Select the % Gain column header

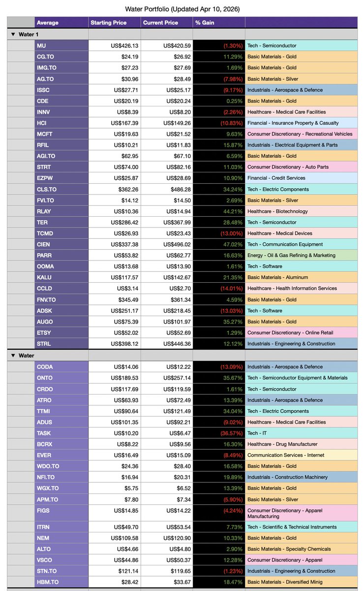219,23
